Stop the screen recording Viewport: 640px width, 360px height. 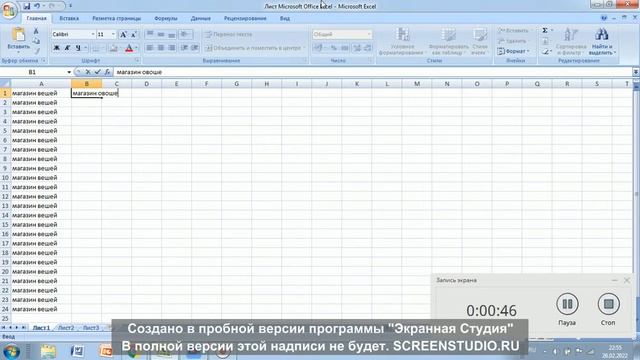pyautogui.click(x=609, y=304)
